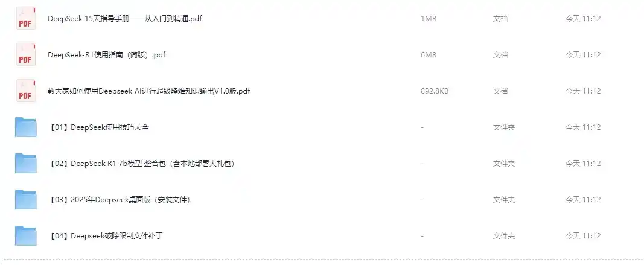This screenshot has height=265, width=644.
Task: Click the PDF icon for DeepSeek-R1使用指南
Action: coord(25,55)
